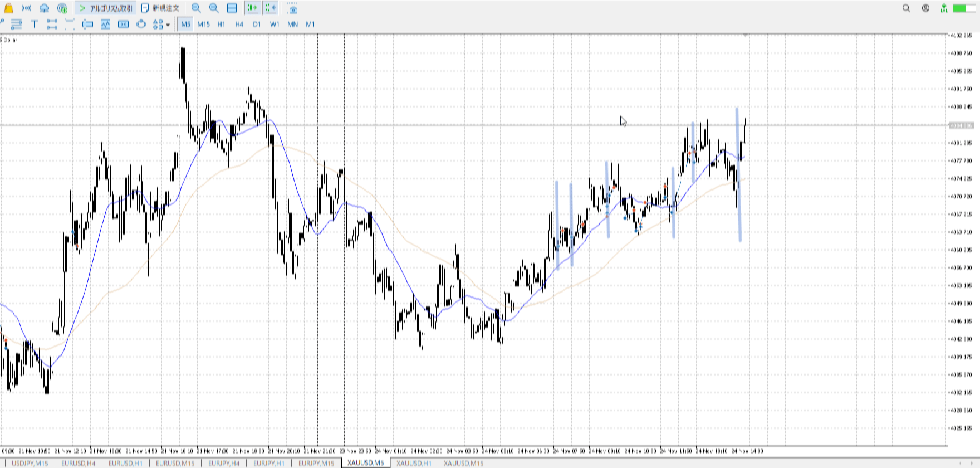
Task: Toggle the algorithmic trading button
Action: 105,8
